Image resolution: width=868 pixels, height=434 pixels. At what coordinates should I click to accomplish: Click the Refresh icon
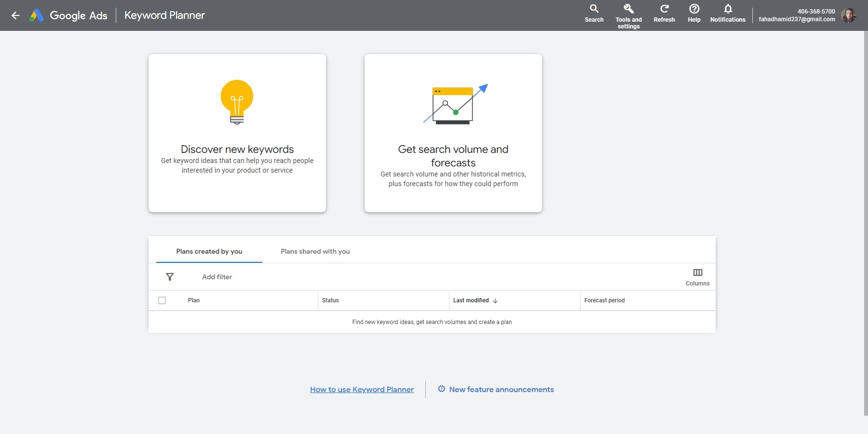tap(664, 12)
